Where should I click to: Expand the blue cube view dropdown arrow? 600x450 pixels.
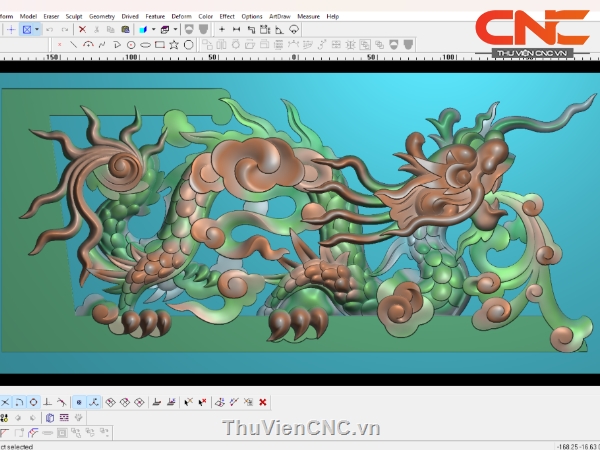pyautogui.click(x=153, y=30)
